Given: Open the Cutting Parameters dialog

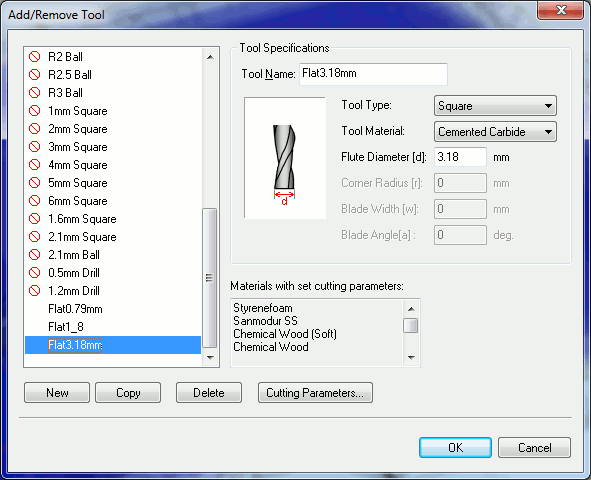Looking at the screenshot, I should pos(315,393).
